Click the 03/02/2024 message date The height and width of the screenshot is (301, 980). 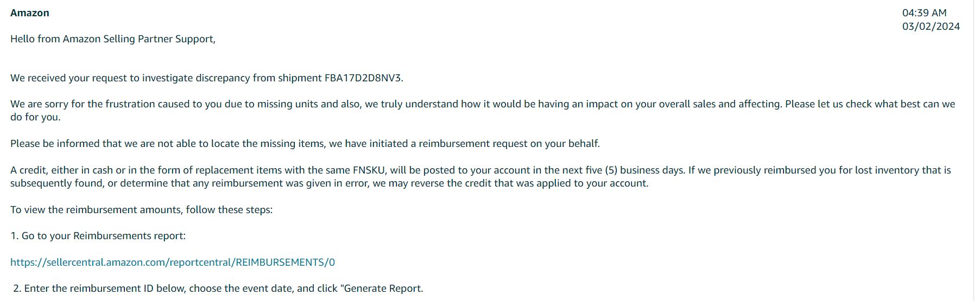tap(931, 27)
